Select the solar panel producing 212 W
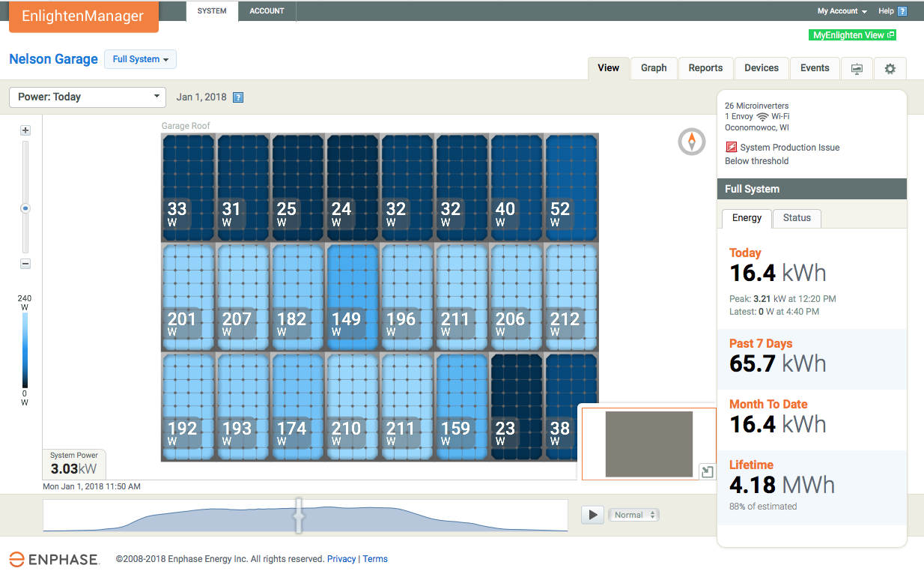The image size is (924, 580). tap(571, 297)
